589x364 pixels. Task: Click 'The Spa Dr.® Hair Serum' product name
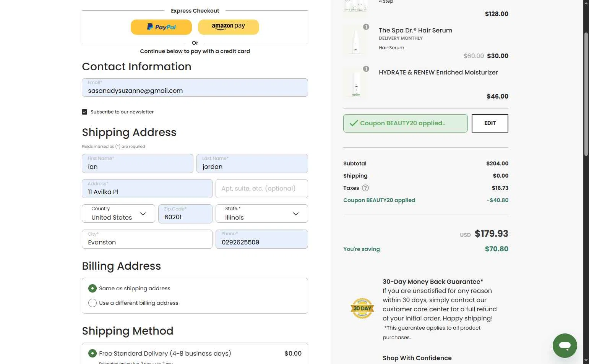[x=415, y=31]
